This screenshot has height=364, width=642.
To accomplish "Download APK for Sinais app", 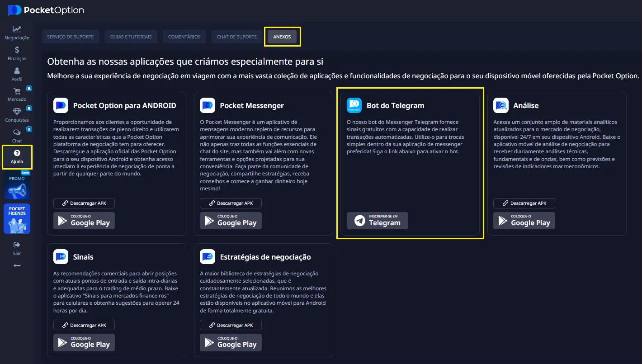I will (x=84, y=325).
